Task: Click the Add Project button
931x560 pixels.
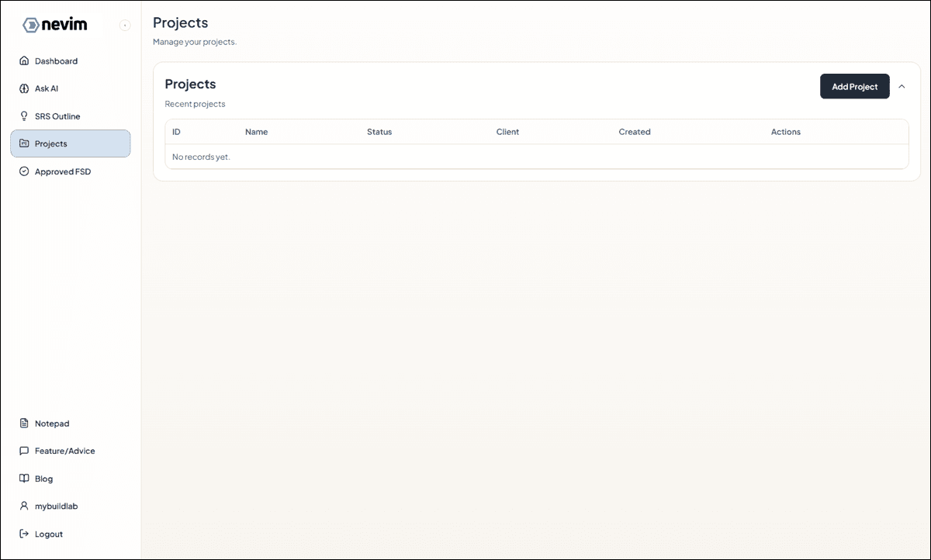Action: 854,86
